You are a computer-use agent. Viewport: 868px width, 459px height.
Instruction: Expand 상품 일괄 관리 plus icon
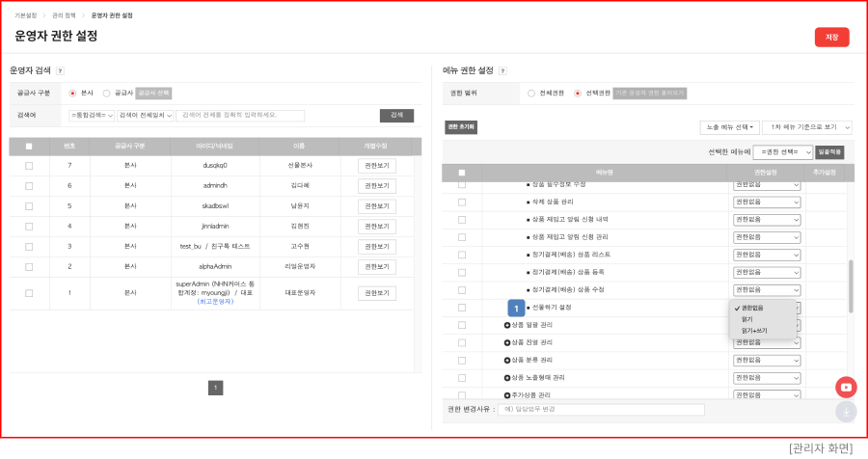[507, 325]
